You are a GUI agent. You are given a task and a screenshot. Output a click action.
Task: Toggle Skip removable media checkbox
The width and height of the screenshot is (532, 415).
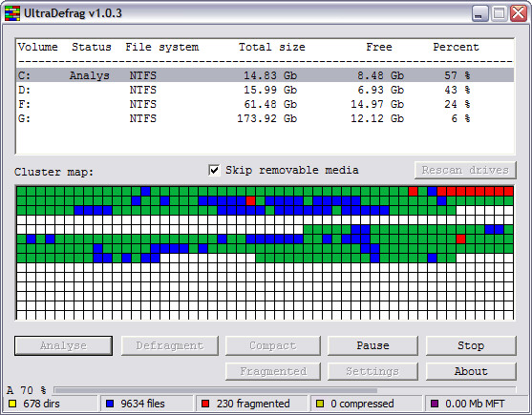pyautogui.click(x=214, y=170)
